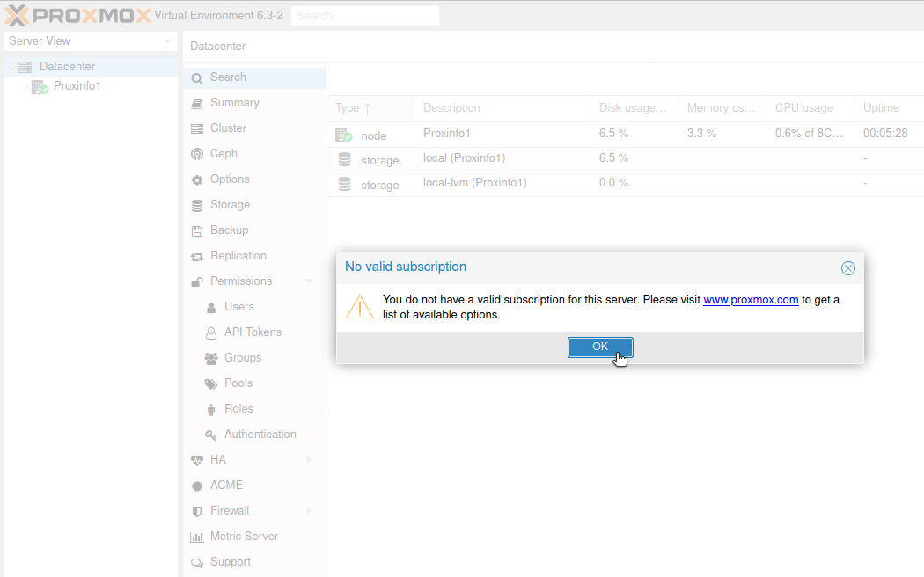Select the Proxinfo1 node icon in tree
The width and height of the screenshot is (924, 577).
pos(40,87)
